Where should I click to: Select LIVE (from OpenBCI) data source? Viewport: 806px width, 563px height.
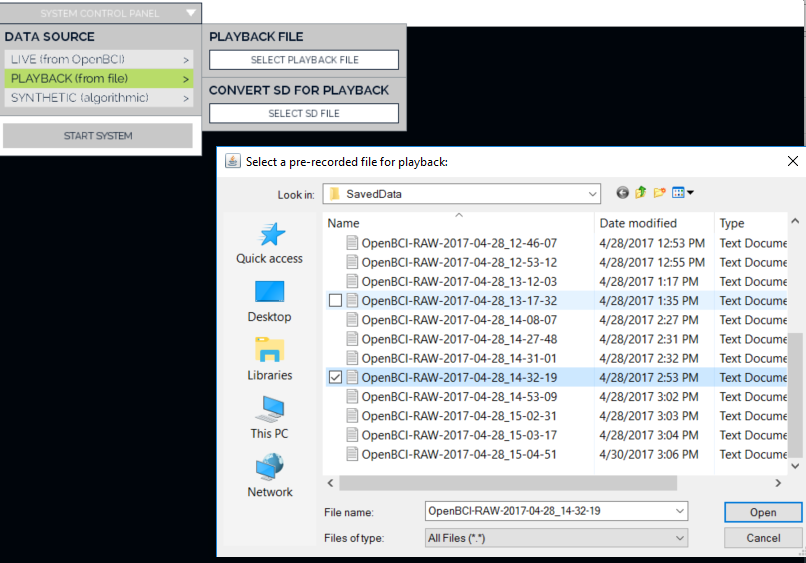click(x=98, y=60)
